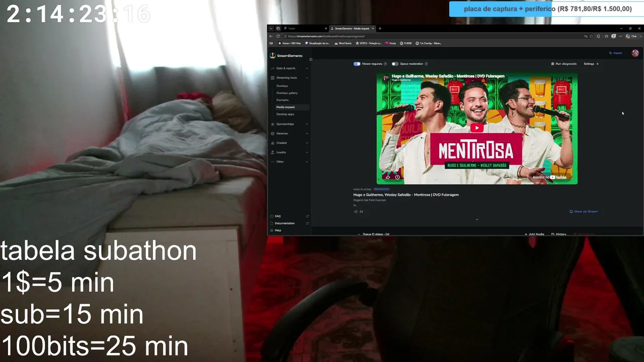This screenshot has height=362, width=644.
Task: Open the Queue moderation help icon
Action: (426, 64)
